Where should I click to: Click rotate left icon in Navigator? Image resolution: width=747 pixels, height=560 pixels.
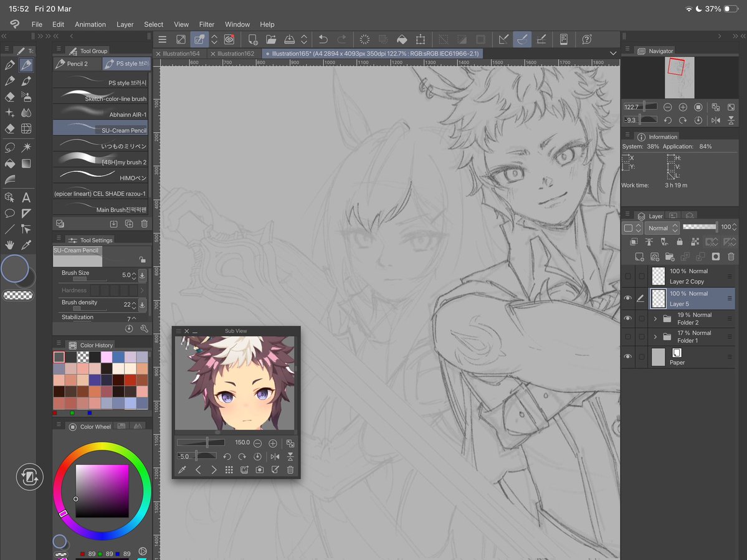667,120
